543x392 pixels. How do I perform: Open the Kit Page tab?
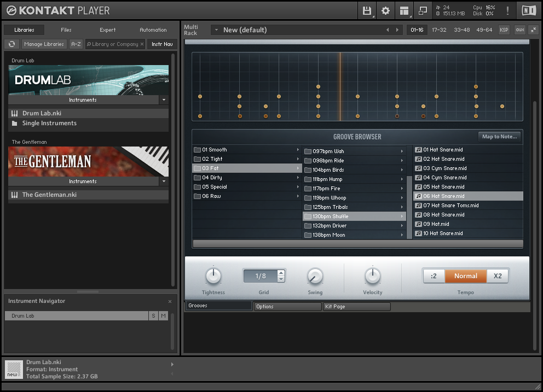(357, 307)
